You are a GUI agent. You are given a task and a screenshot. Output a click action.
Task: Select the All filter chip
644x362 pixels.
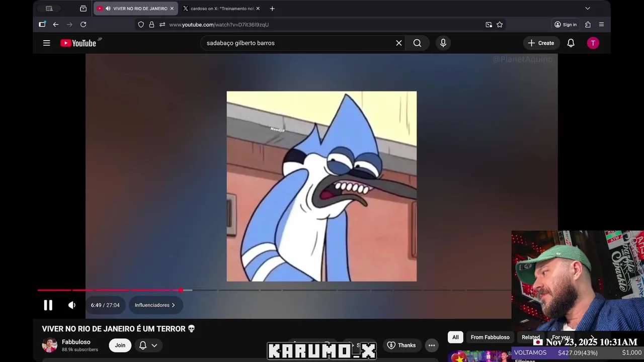pos(455,337)
